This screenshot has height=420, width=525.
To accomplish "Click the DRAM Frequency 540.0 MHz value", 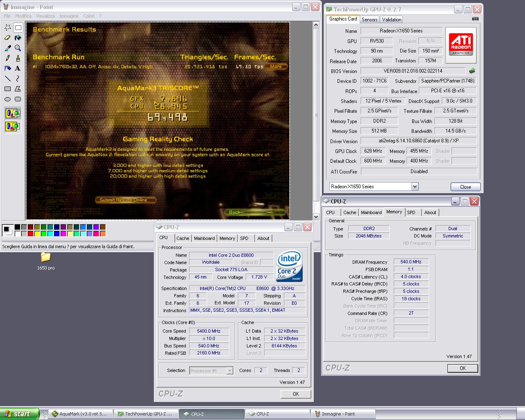I will coord(411,262).
